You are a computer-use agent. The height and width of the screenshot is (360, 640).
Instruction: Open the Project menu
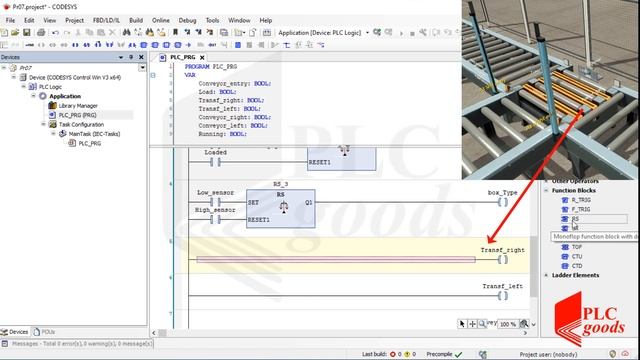(74, 20)
